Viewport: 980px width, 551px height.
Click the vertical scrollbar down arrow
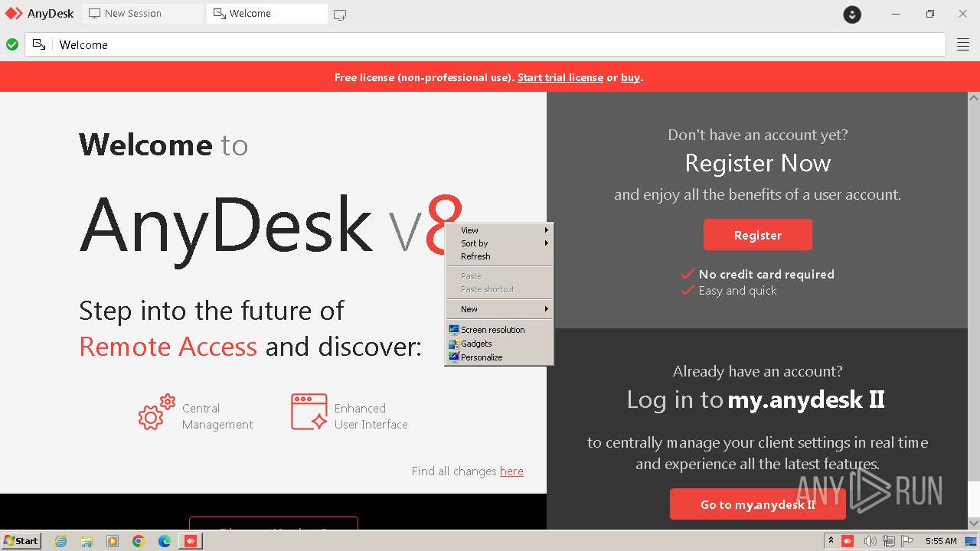974,523
